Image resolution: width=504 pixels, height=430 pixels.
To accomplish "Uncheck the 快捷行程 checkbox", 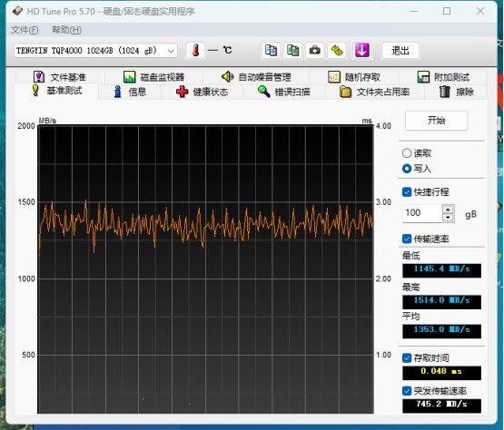I will coord(407,192).
